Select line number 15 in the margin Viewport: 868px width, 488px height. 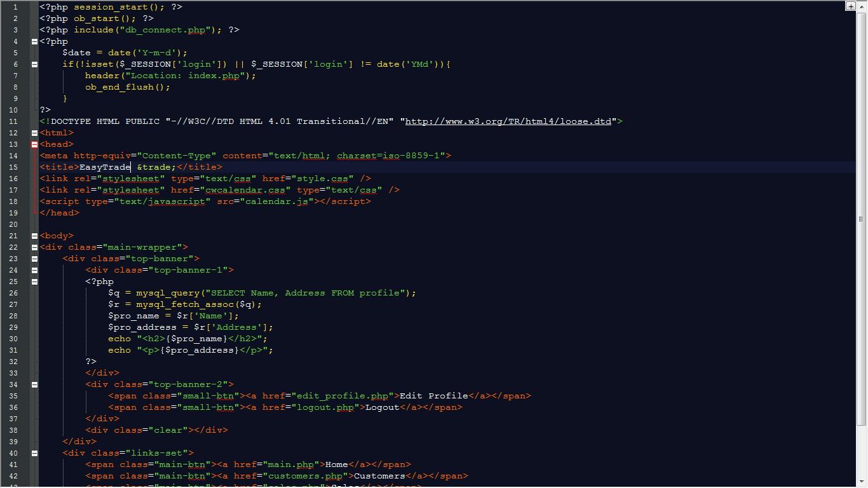[13, 166]
